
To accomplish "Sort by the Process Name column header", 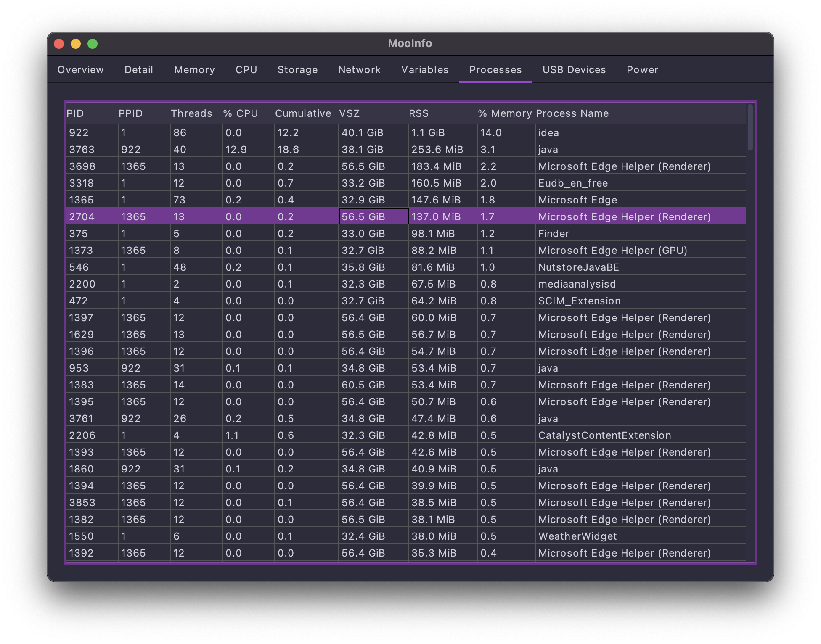I will click(x=641, y=113).
